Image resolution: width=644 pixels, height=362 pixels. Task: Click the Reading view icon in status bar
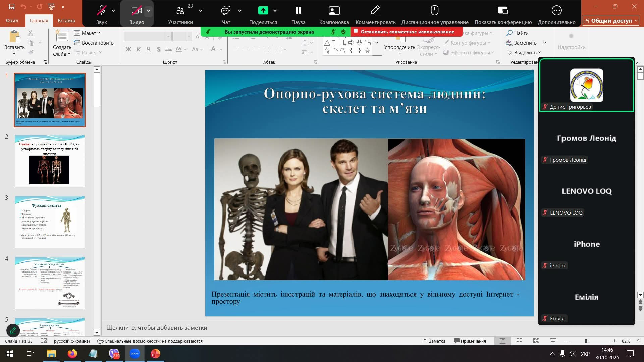tap(536, 341)
